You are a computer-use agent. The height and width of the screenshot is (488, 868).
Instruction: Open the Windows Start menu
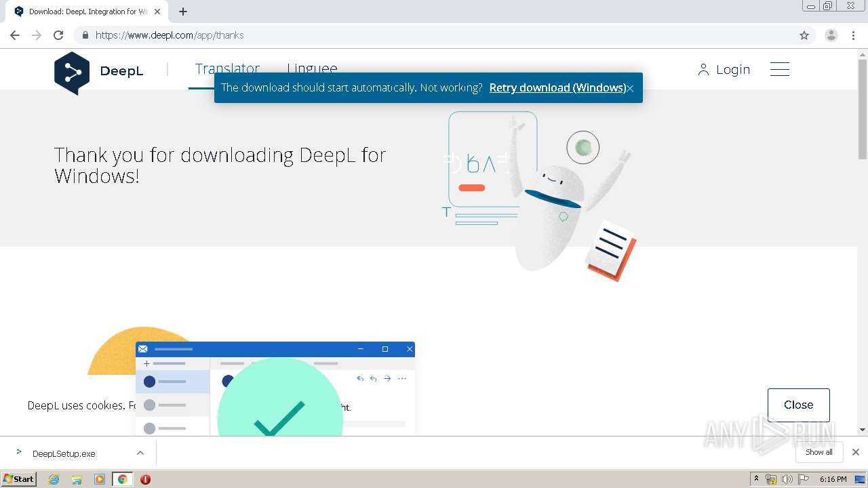19,479
